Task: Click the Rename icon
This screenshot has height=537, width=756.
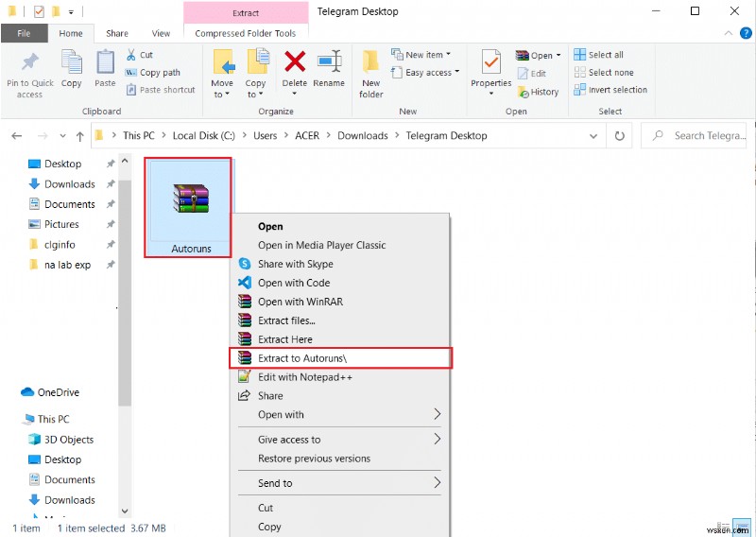Action: 329,61
